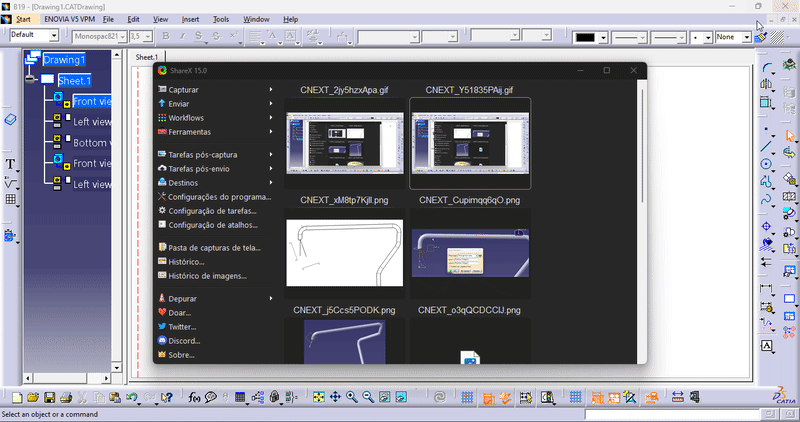Click the Length dimension tool in right toolbar

[766, 289]
